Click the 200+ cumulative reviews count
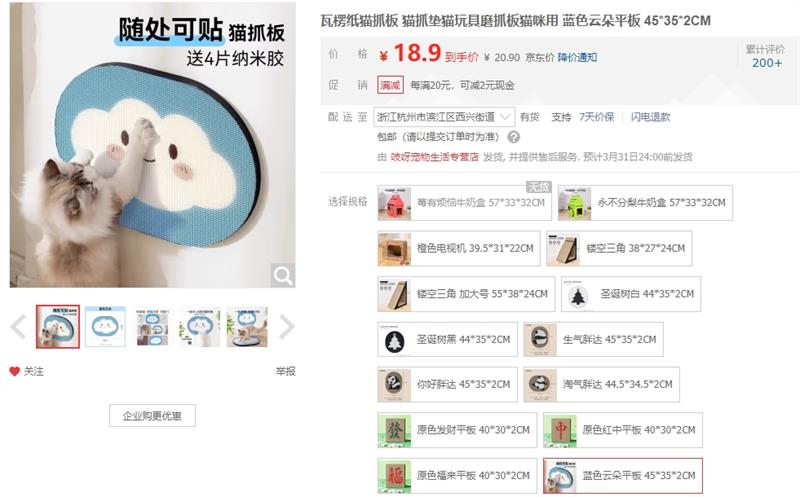Screen dimensions: 800x497 pyautogui.click(x=766, y=63)
